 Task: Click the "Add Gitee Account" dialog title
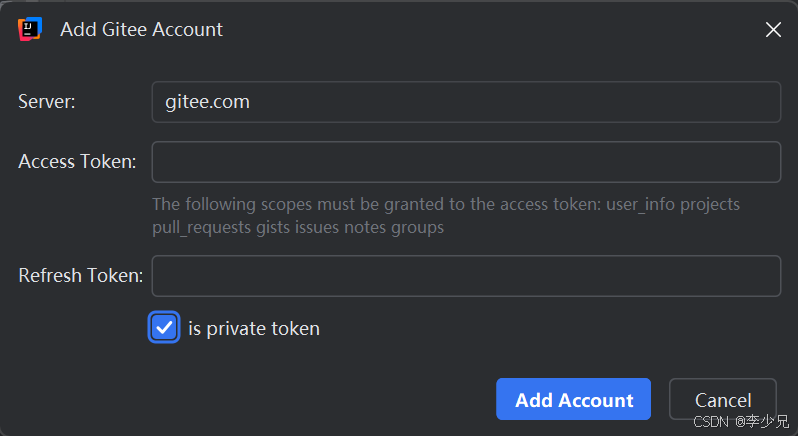141,30
